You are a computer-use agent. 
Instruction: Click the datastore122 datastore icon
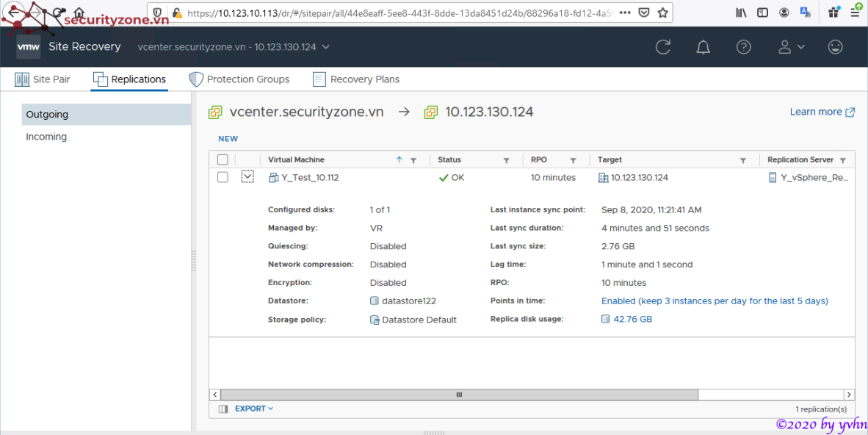tap(375, 301)
